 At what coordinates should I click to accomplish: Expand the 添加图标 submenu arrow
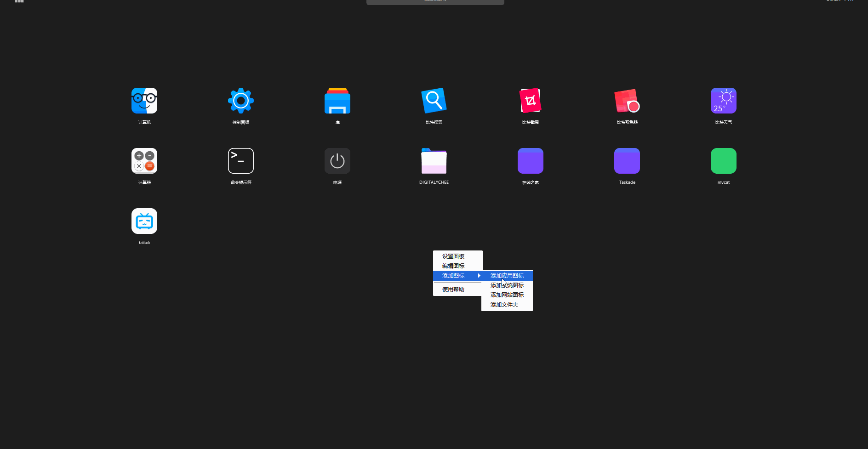pos(479,276)
